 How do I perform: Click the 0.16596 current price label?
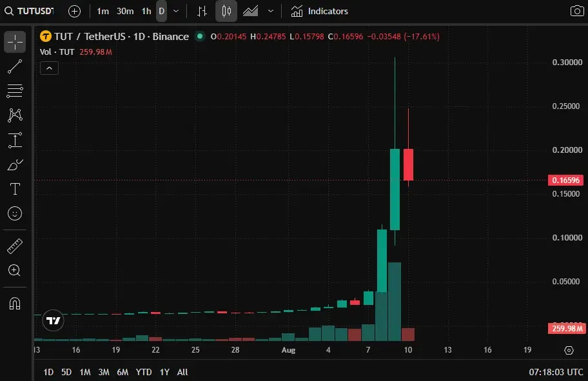pos(566,180)
